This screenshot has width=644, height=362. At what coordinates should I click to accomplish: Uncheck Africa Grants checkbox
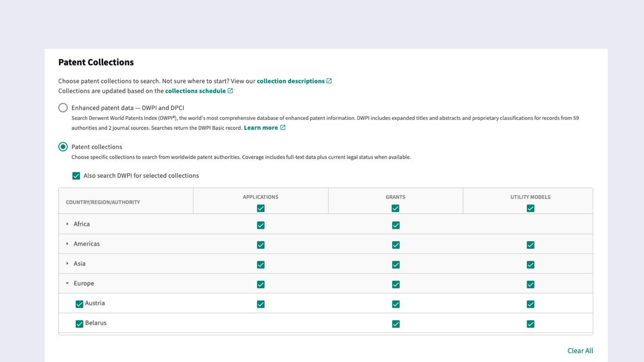click(x=396, y=225)
